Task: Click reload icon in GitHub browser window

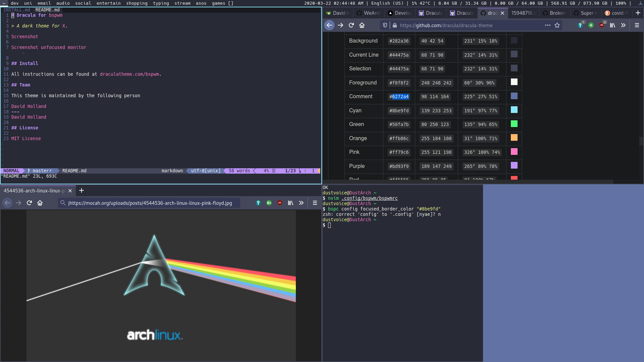Action: coord(351,25)
